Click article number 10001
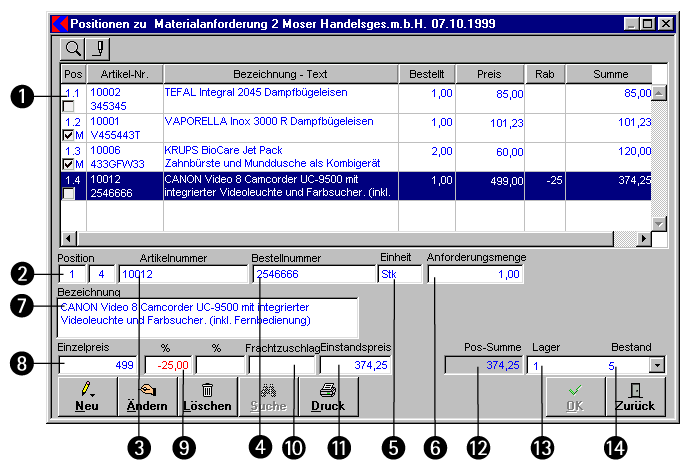This screenshot has height=470, width=690. click(105, 121)
